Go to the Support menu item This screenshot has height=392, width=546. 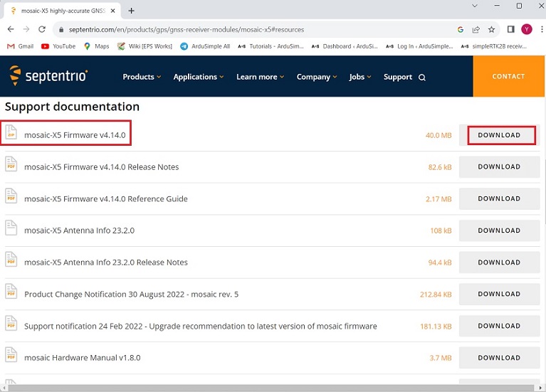click(397, 77)
